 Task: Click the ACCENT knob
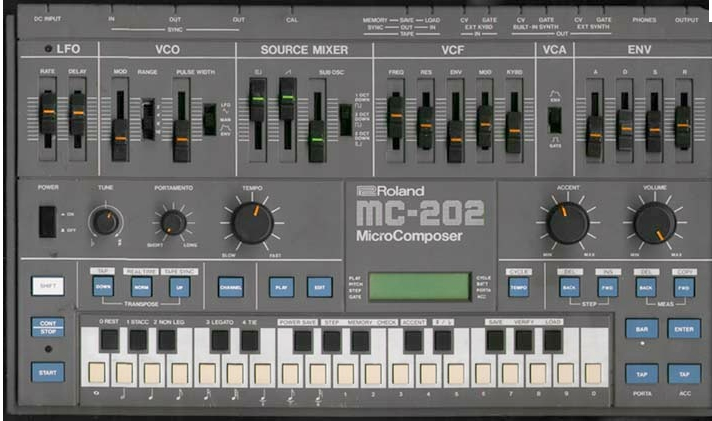tap(567, 223)
